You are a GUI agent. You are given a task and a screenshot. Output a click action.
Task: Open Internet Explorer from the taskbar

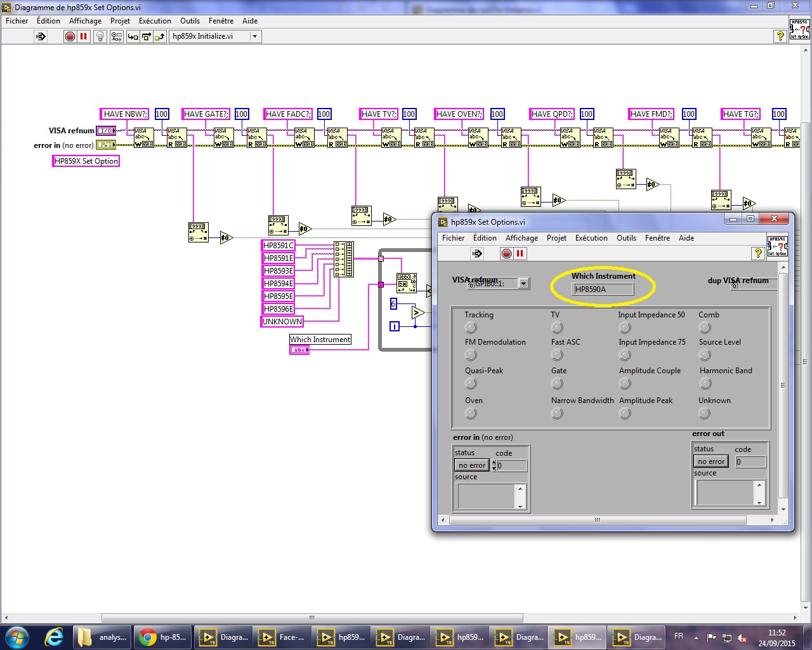coord(54,637)
